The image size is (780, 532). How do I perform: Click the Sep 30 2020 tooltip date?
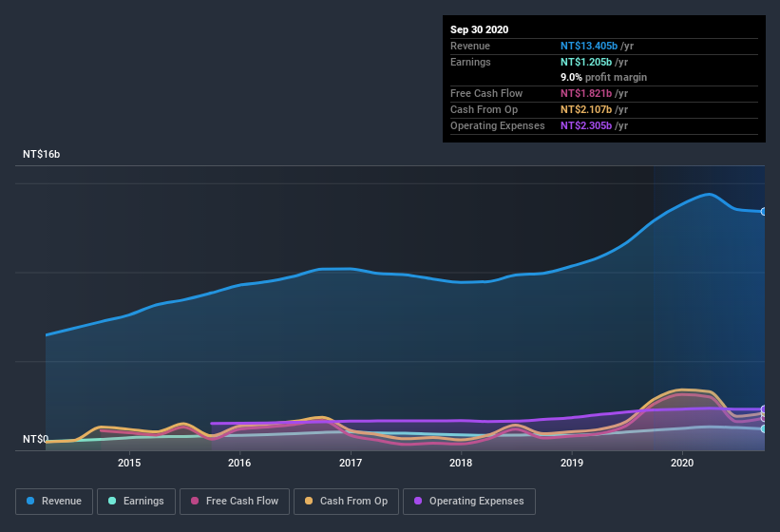(x=479, y=29)
